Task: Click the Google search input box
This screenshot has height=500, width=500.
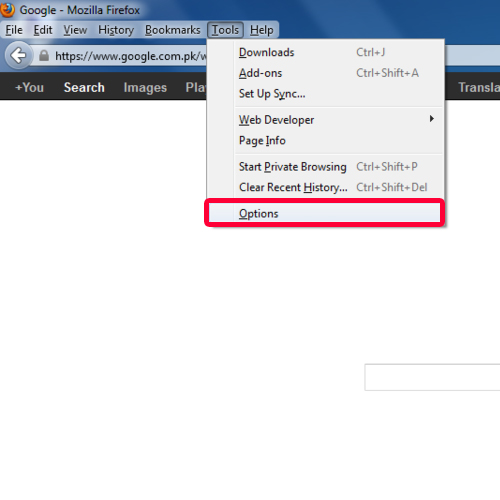Action: tap(432, 377)
